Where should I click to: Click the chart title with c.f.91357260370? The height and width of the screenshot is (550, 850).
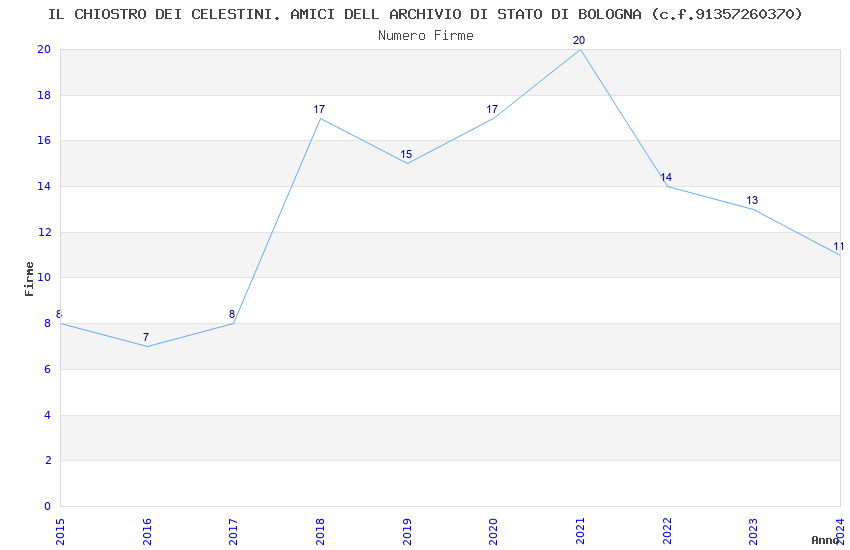(425, 14)
